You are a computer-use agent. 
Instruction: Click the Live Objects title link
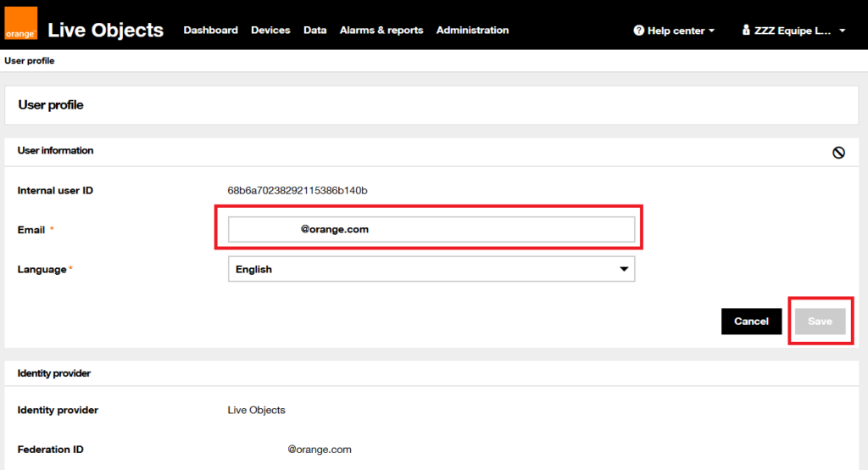pos(105,30)
